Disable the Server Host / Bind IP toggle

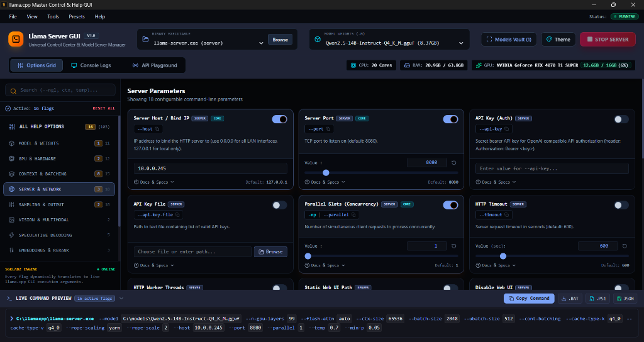[x=280, y=119]
